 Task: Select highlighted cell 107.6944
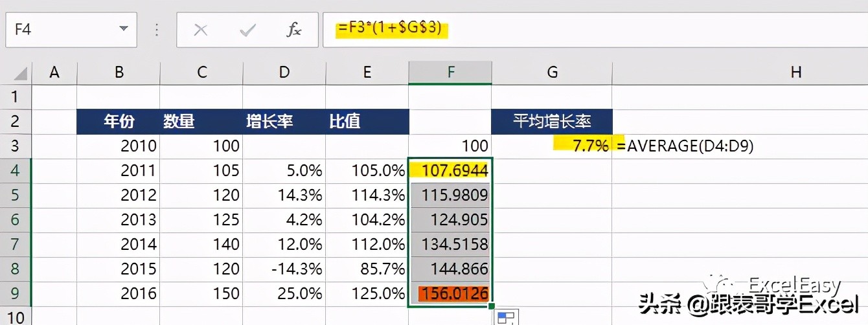pyautogui.click(x=450, y=170)
